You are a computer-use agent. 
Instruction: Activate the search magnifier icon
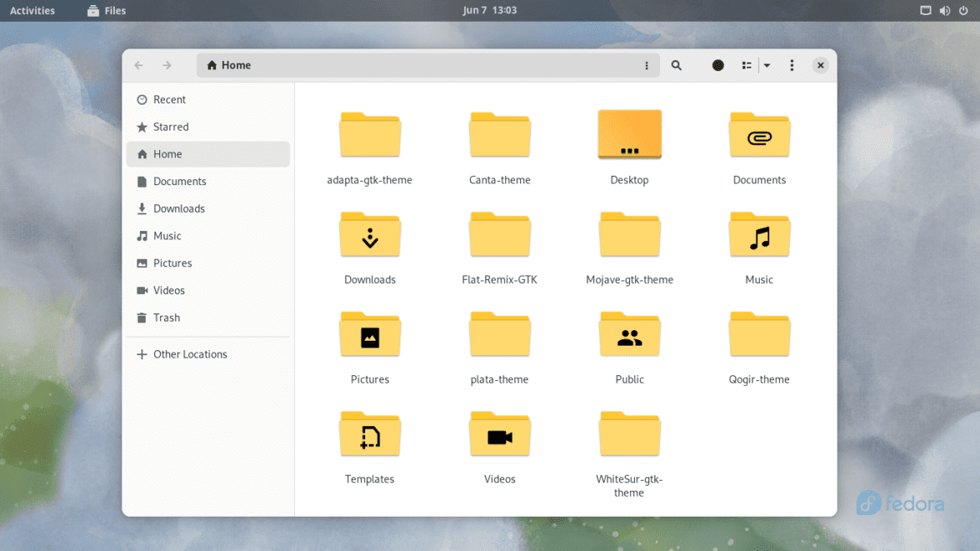coord(676,64)
